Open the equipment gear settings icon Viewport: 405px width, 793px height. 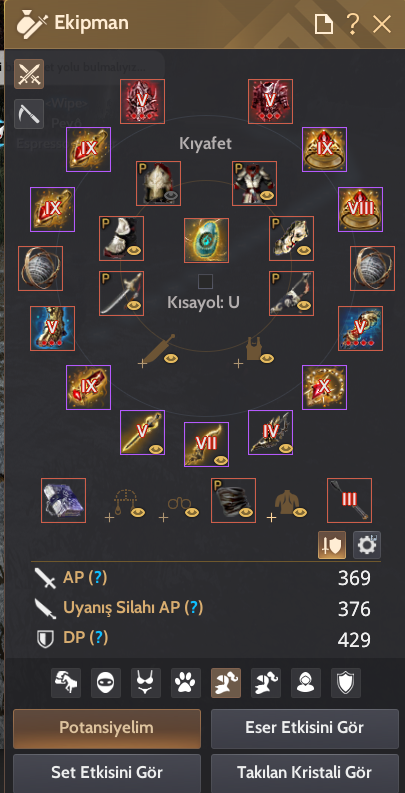(367, 545)
